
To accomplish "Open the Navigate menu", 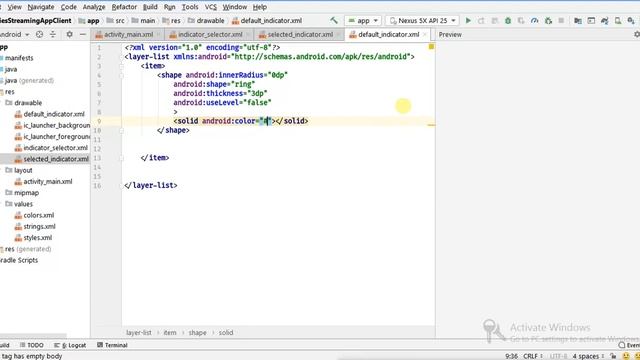I will 41,7.
